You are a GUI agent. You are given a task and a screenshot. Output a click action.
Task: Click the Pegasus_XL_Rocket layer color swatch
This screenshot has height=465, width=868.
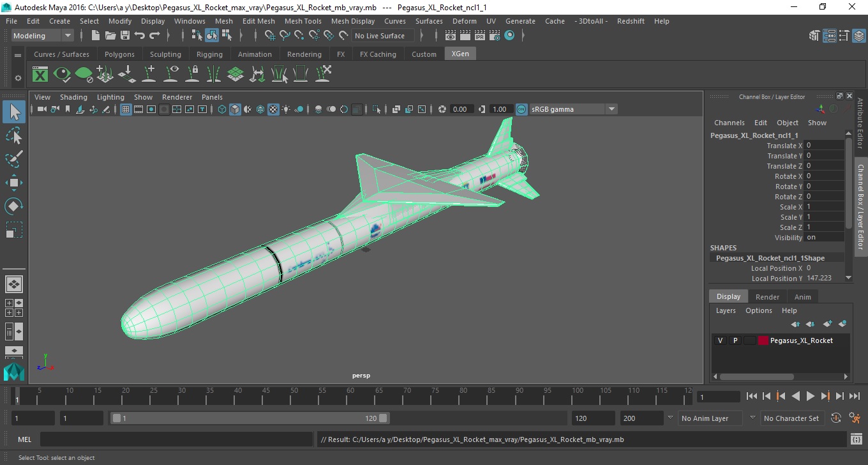click(x=763, y=340)
